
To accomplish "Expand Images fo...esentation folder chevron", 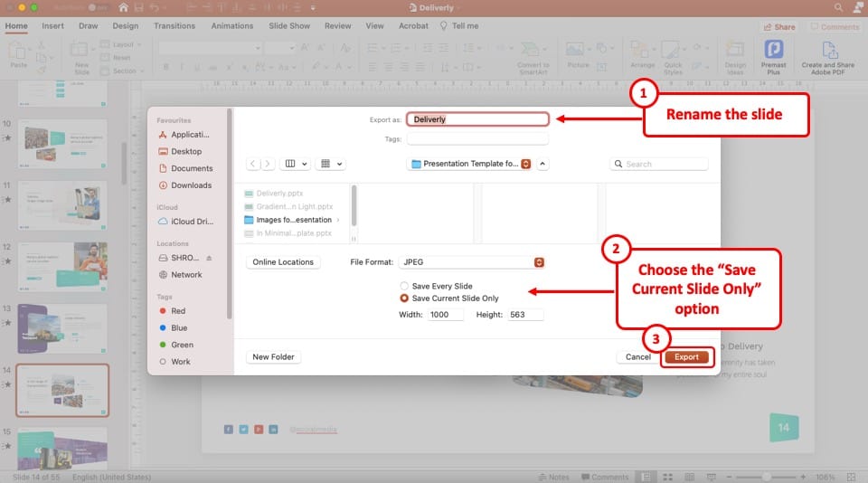I will 338,220.
